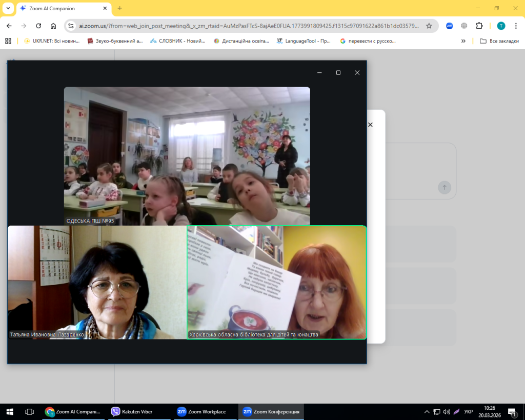Viewport: 525px width, 420px height.
Task: Click the volume icon in system tray
Action: click(x=446, y=412)
